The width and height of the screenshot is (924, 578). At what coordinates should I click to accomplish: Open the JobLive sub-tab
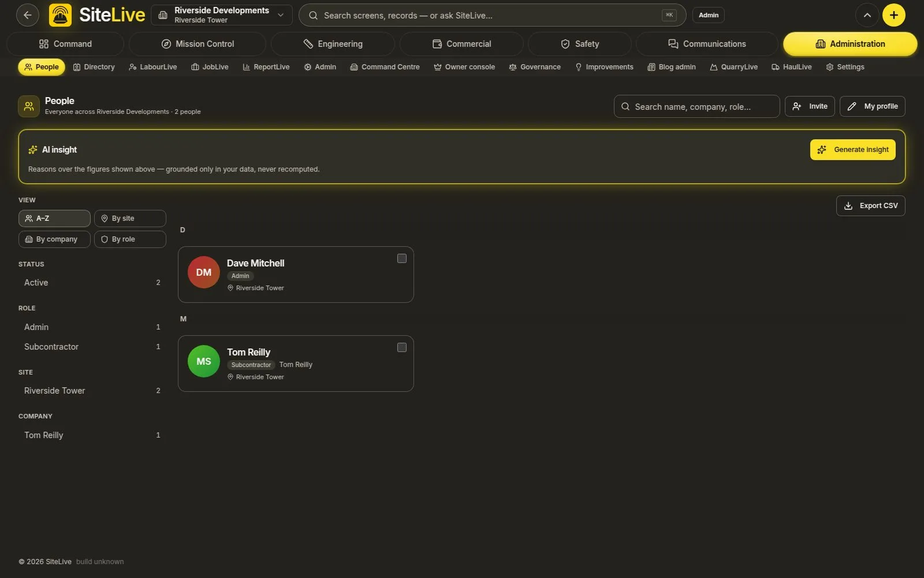210,67
